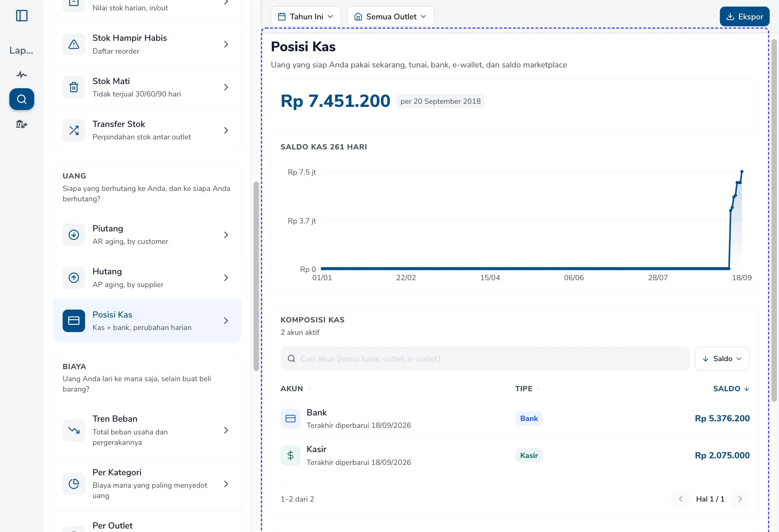Click the Ekspor button
This screenshot has width=779, height=532.
click(744, 17)
